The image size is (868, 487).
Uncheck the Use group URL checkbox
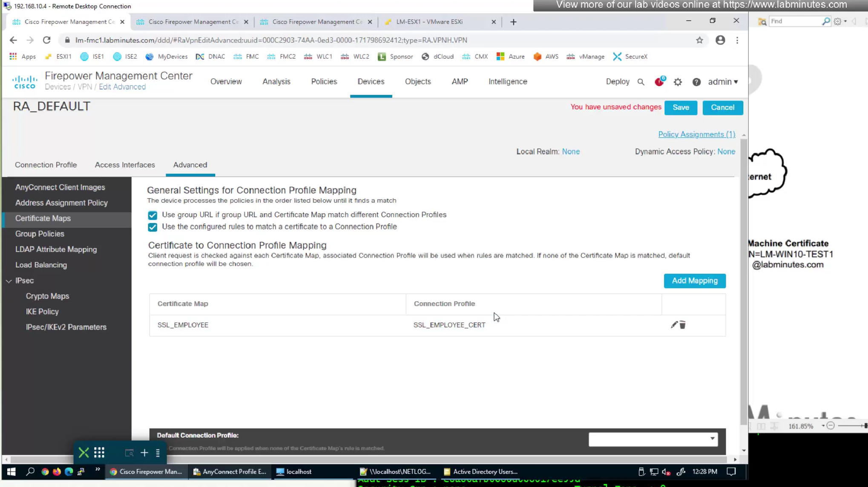(x=152, y=215)
